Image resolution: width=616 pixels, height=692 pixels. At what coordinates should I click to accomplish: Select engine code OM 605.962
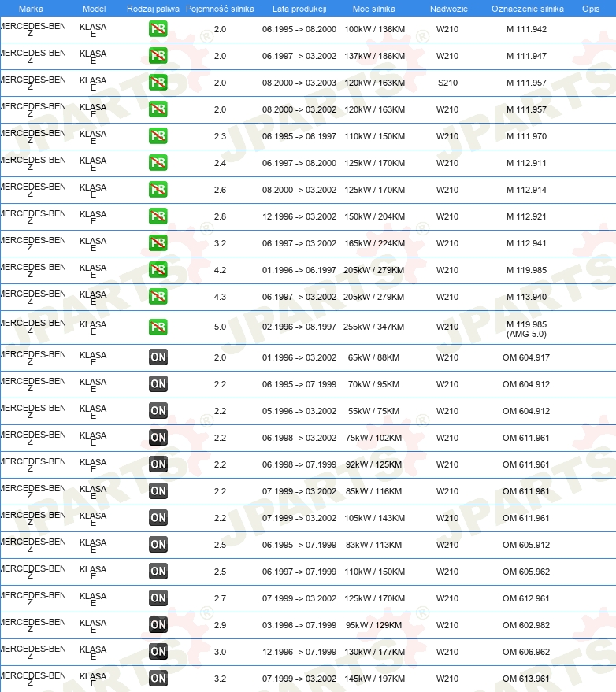(526, 572)
